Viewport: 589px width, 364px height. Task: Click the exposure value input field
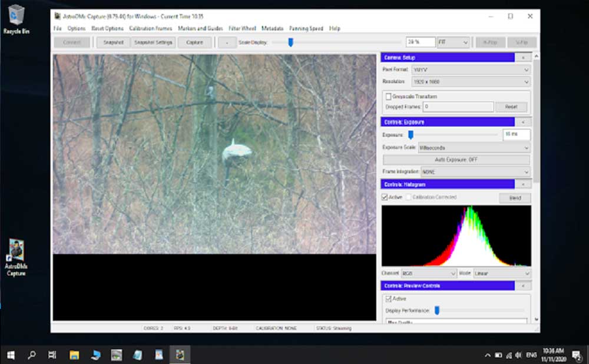point(516,135)
